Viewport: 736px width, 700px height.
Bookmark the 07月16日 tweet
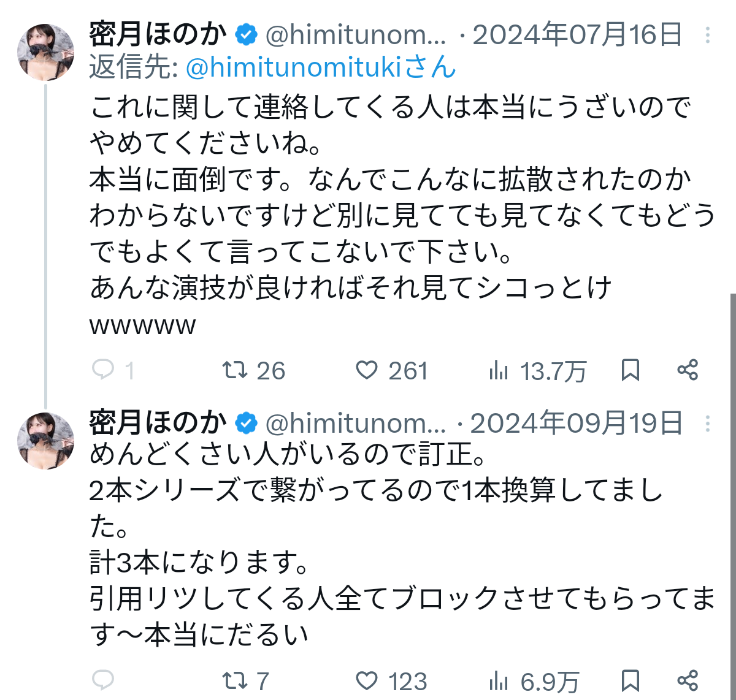click(x=631, y=370)
